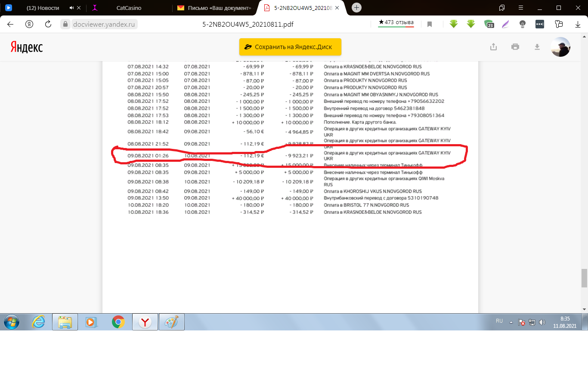Click the docviewer.yandex.ru address bar
Image resolution: width=588 pixels, height=367 pixels.
point(98,25)
